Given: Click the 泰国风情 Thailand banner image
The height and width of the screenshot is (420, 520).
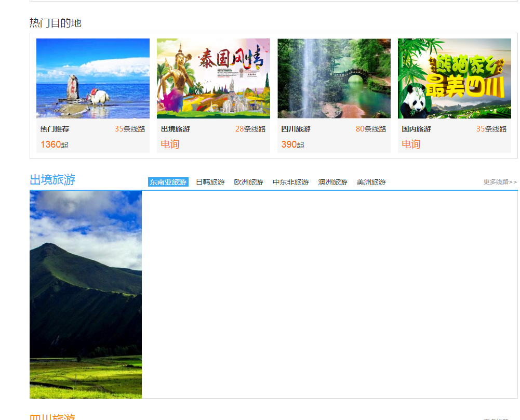Looking at the screenshot, I should [x=214, y=78].
